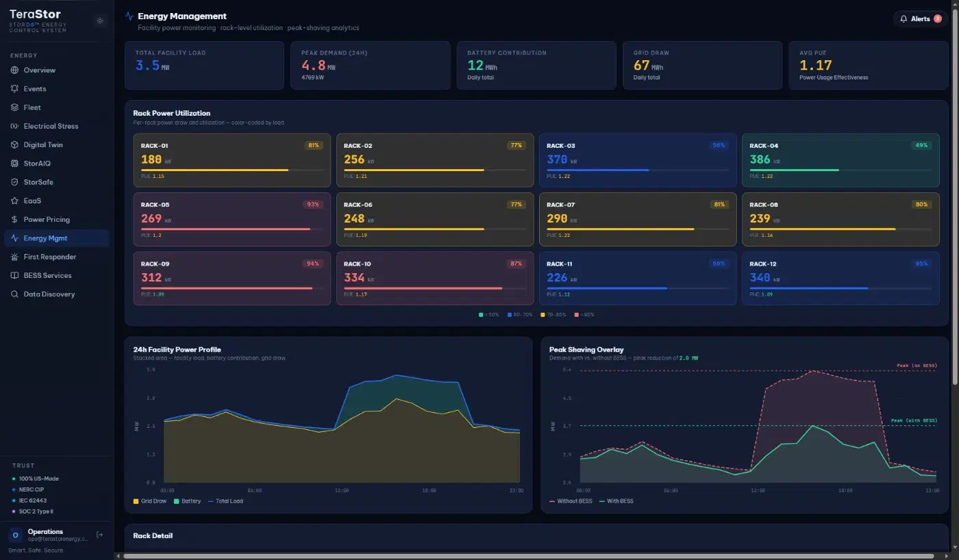Click the 93% badge on RACK-05

312,204
